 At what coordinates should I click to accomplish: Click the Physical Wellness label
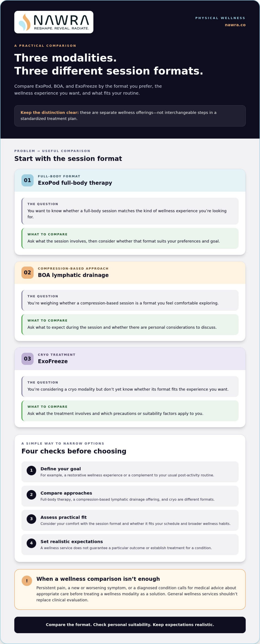220,18
